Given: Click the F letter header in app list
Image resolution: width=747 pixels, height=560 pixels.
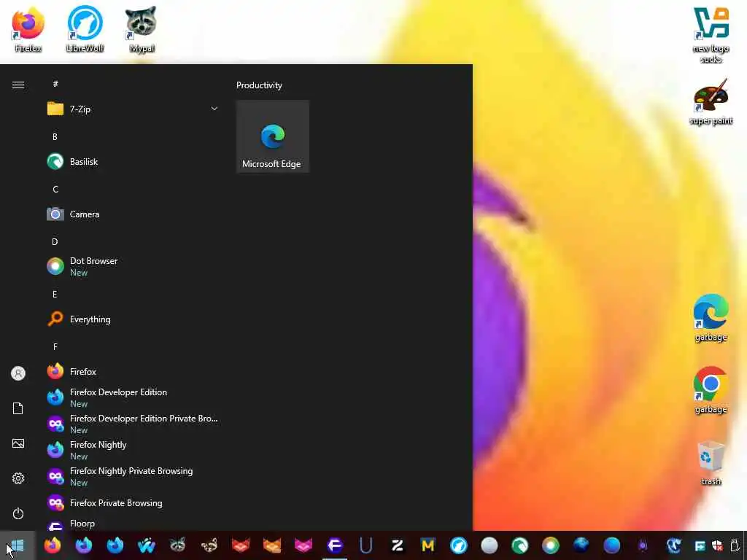Looking at the screenshot, I should click(x=55, y=346).
